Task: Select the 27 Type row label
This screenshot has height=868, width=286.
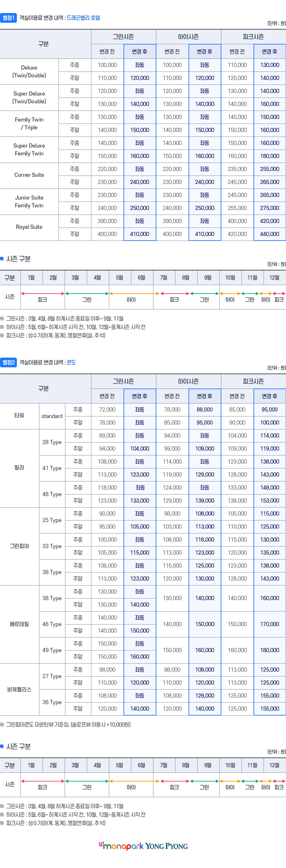Action: pos(52,676)
